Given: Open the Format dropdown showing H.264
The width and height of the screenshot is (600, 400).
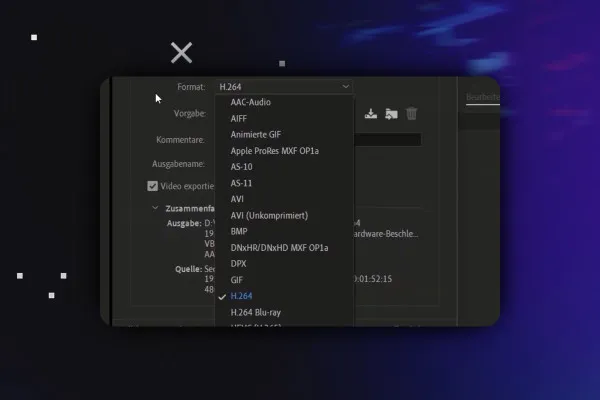Looking at the screenshot, I should 284,87.
